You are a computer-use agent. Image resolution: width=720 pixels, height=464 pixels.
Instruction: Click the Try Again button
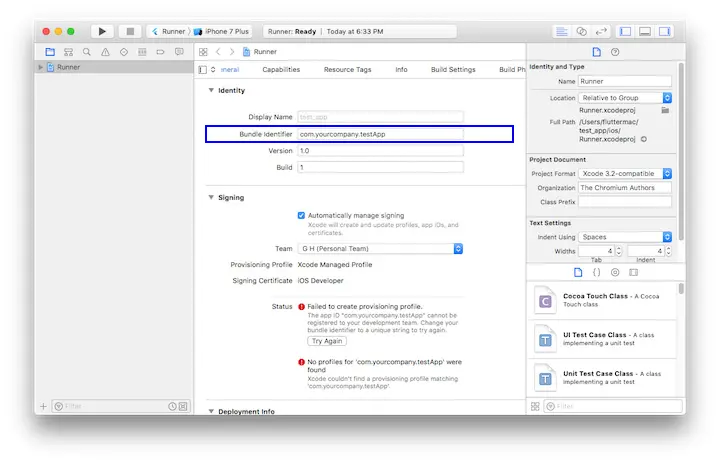pos(327,341)
